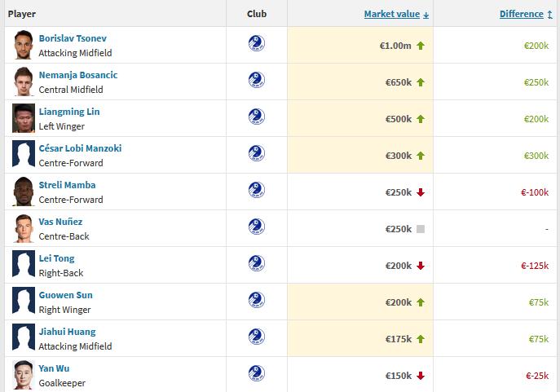Click Yan Wu's portrait thumbnail

tap(23, 375)
